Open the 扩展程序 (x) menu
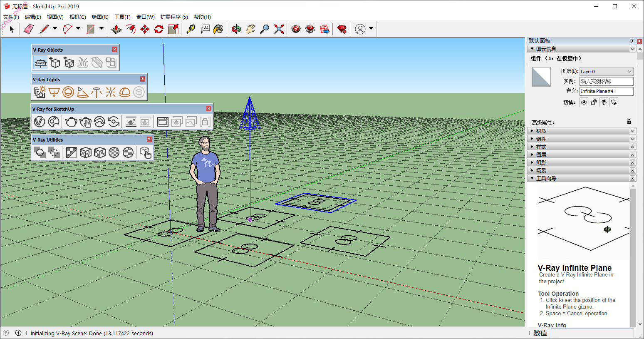This screenshot has height=339, width=644. click(x=174, y=17)
